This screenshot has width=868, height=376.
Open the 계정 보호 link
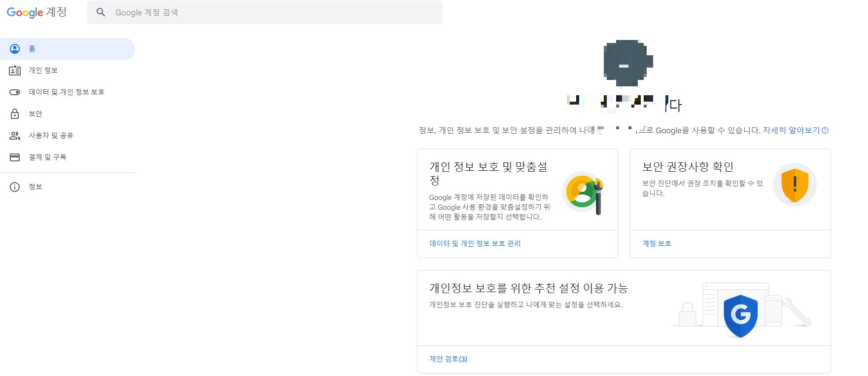657,243
